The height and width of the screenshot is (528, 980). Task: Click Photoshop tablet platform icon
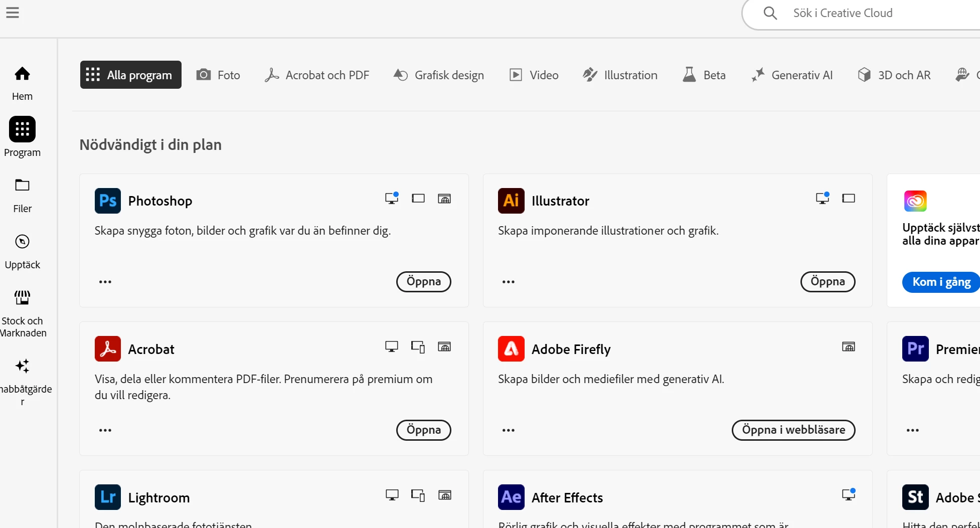pos(418,199)
